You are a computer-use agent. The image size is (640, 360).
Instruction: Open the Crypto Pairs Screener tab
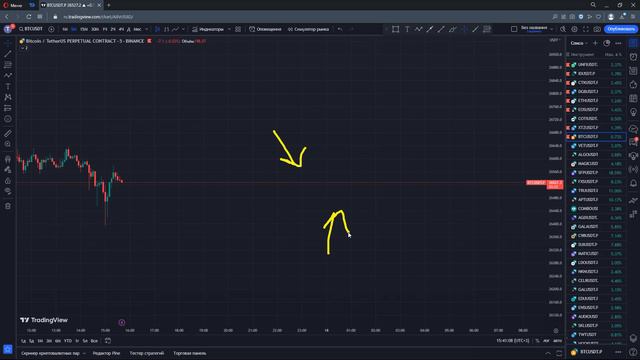(51, 353)
